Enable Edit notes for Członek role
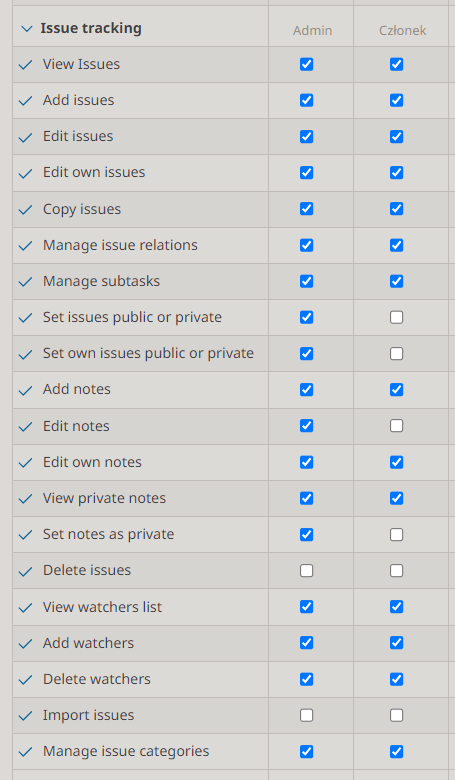 (x=396, y=426)
